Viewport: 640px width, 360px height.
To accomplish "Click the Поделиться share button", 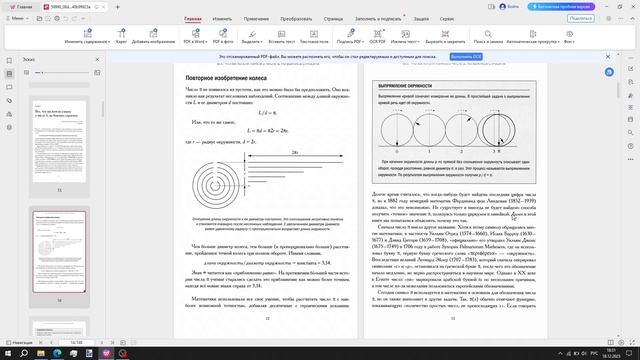I will coord(580,18).
